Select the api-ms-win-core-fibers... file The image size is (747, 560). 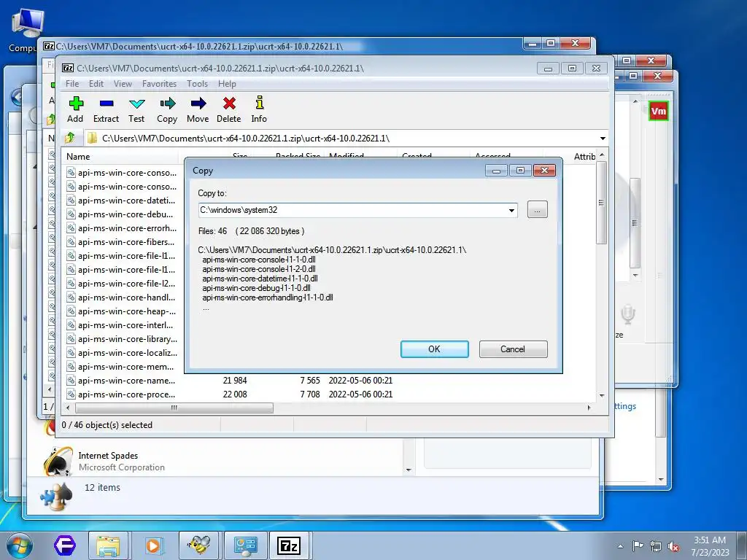tap(121, 242)
